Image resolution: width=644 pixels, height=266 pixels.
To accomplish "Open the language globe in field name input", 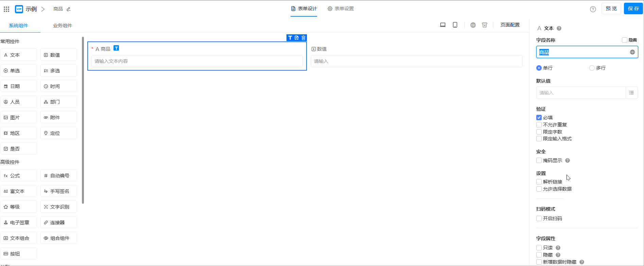I will (x=632, y=52).
